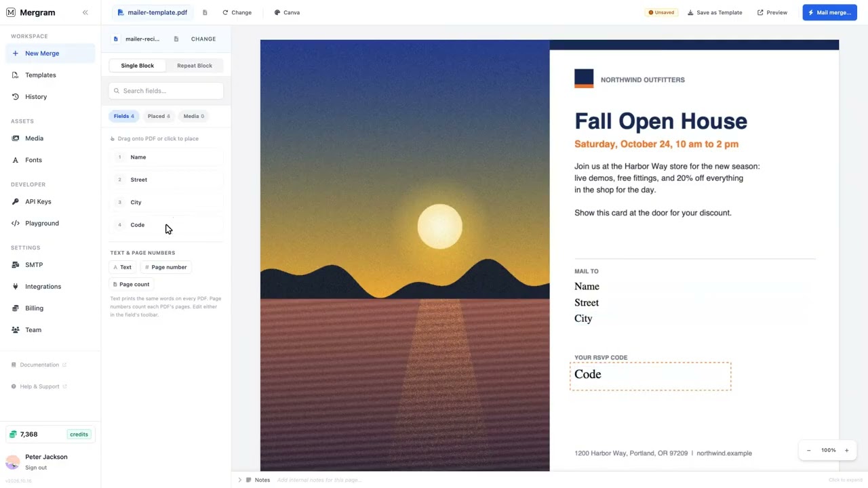The image size is (868, 488).
Task: Show Media 0 filter
Action: pos(193,116)
